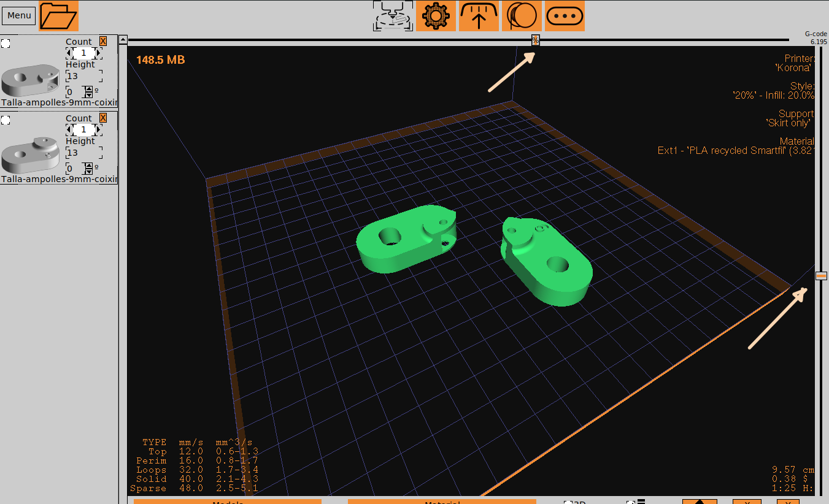The image size is (829, 504).
Task: Click the '20%' - Infill style text
Action: tap(774, 96)
